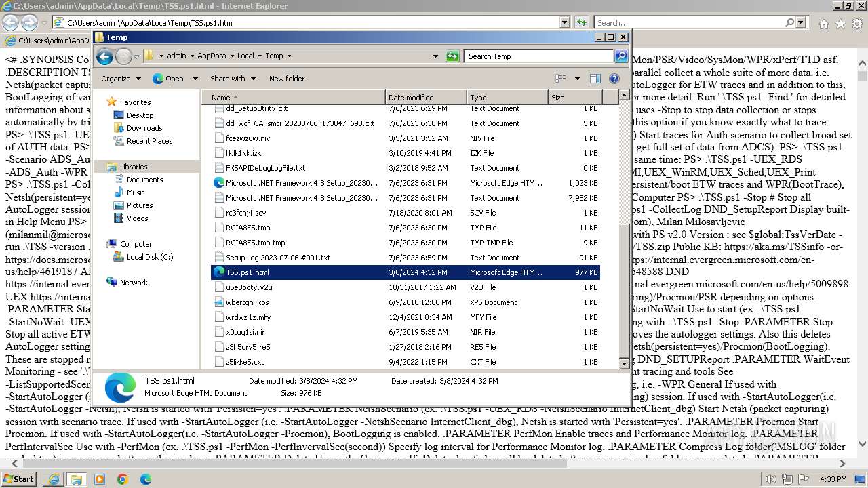Open Explorer Help question mark icon

[614, 79]
